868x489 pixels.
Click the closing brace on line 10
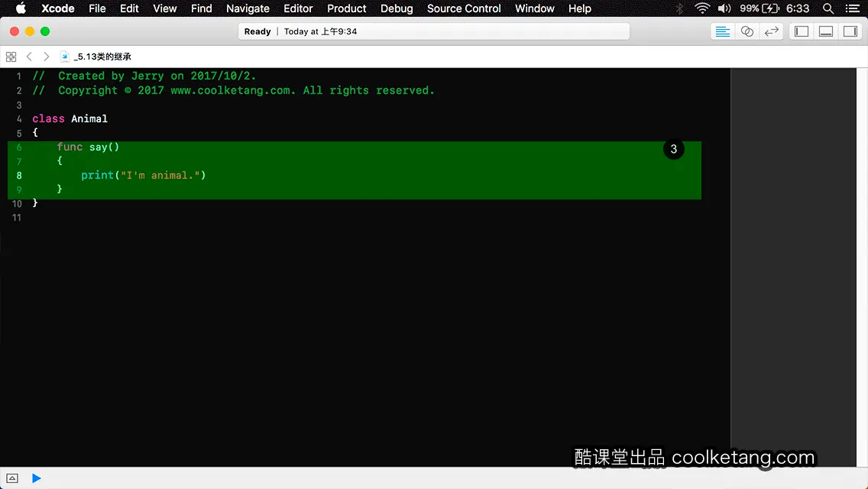tap(35, 202)
